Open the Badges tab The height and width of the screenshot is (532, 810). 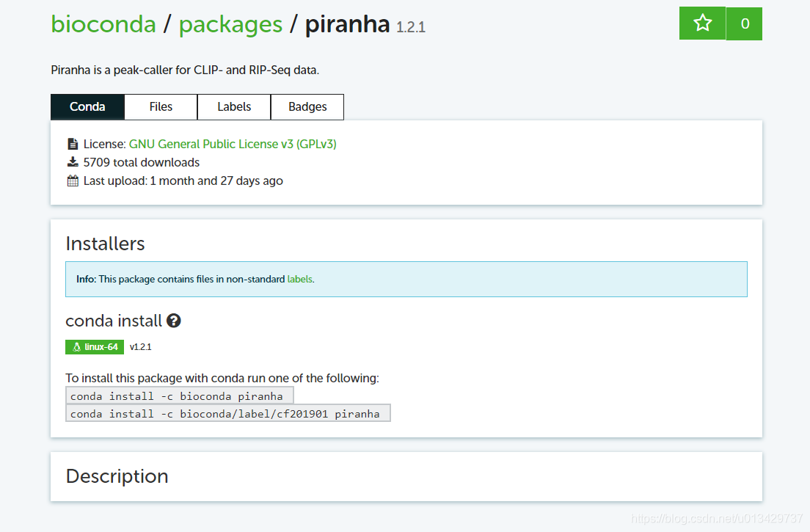pos(307,107)
